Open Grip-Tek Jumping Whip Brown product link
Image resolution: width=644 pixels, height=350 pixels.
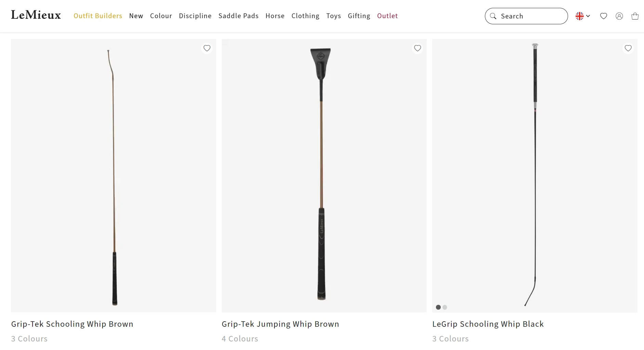[280, 324]
